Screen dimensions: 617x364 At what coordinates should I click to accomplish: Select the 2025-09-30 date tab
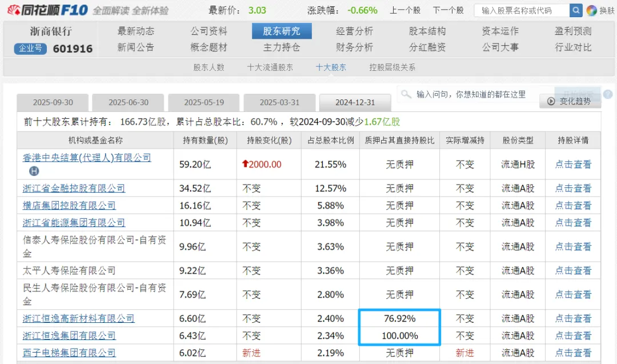53,103
